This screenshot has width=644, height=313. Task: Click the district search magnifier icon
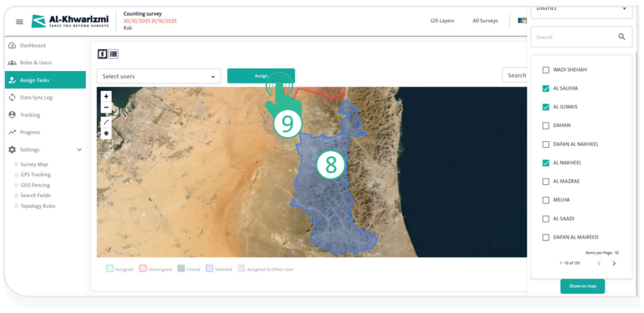pyautogui.click(x=621, y=37)
